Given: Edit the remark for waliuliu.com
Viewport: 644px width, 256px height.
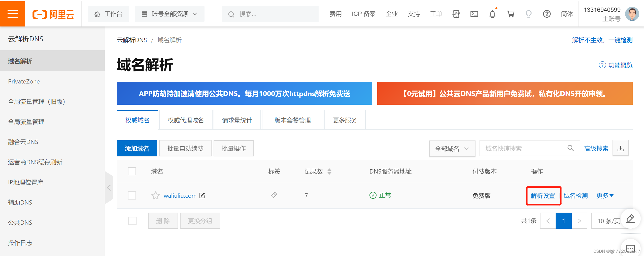Looking at the screenshot, I should tap(202, 195).
